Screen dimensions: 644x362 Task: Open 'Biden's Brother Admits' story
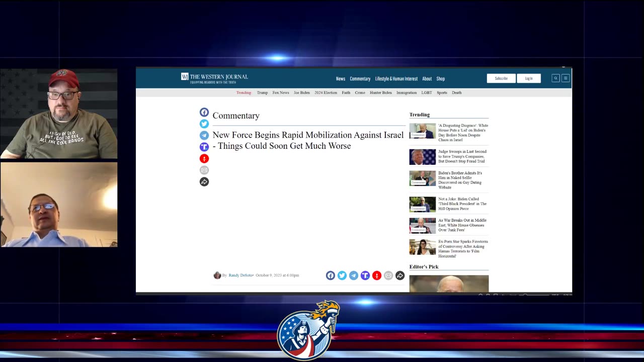460,180
